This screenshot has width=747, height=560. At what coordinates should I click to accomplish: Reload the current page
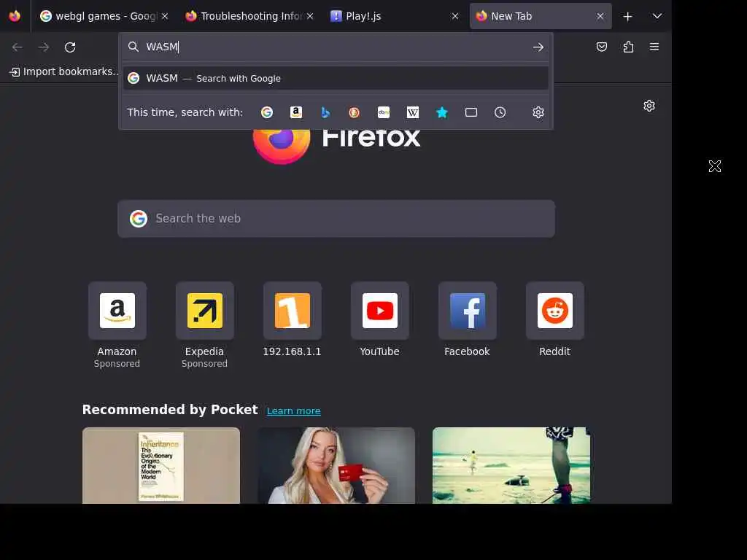point(70,47)
